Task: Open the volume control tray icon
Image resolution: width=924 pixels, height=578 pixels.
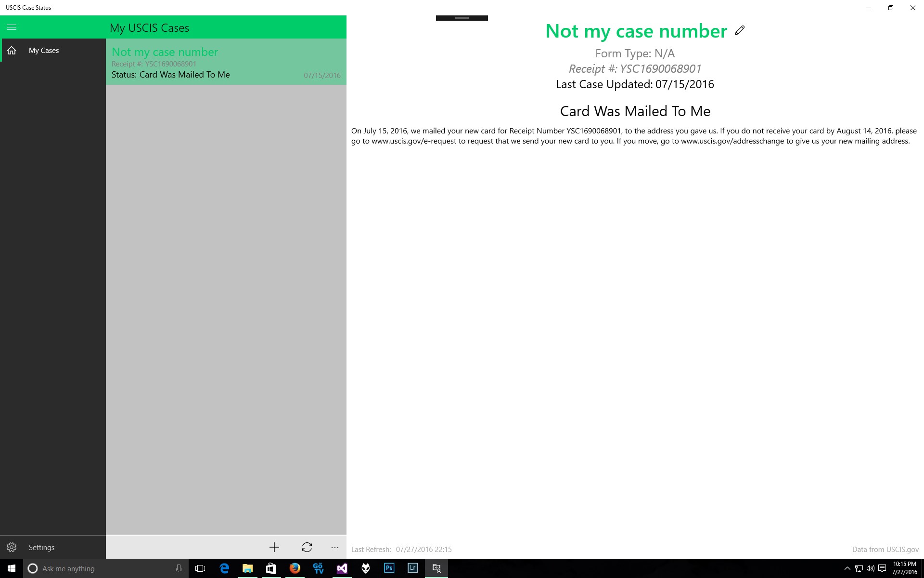Action: click(x=871, y=568)
